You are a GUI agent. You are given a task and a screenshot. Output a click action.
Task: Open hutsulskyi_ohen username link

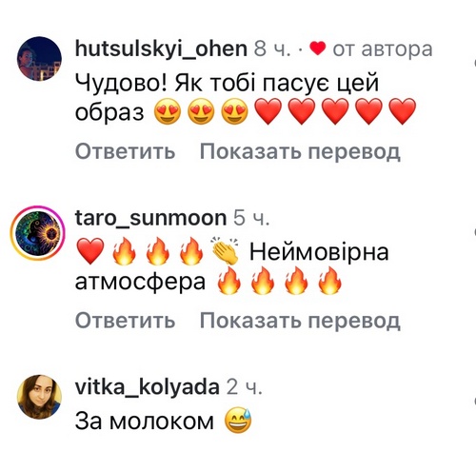[161, 49]
